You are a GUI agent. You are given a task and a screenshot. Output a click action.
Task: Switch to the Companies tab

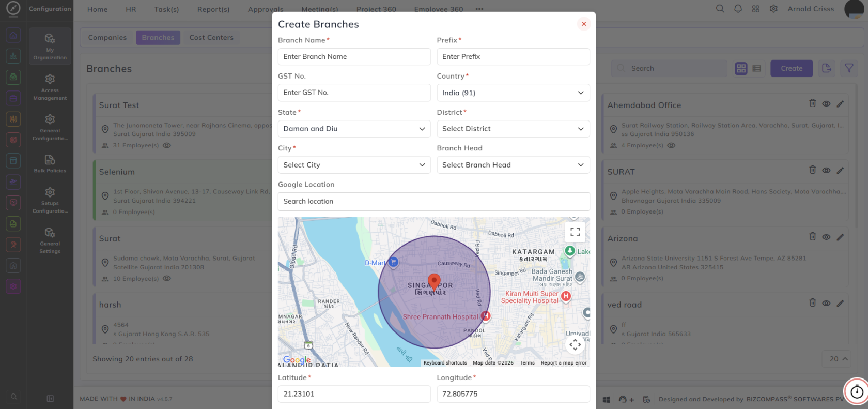[x=107, y=38]
